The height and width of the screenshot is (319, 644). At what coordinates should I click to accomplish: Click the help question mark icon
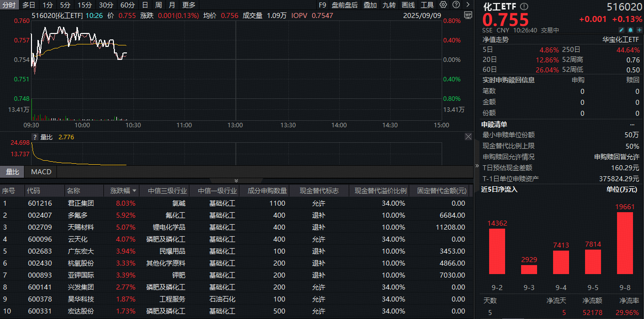456,4
